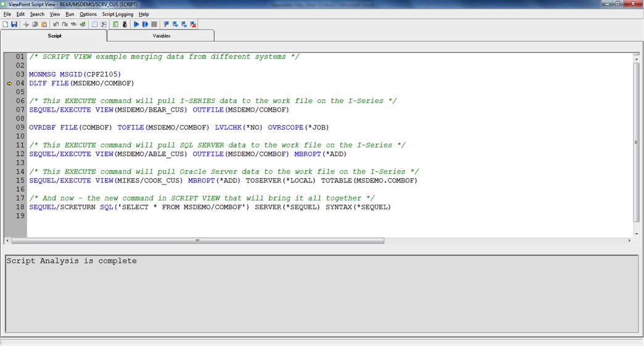Run the script with the blue play icon
Viewport: 644px width, 346px height.
[136, 25]
